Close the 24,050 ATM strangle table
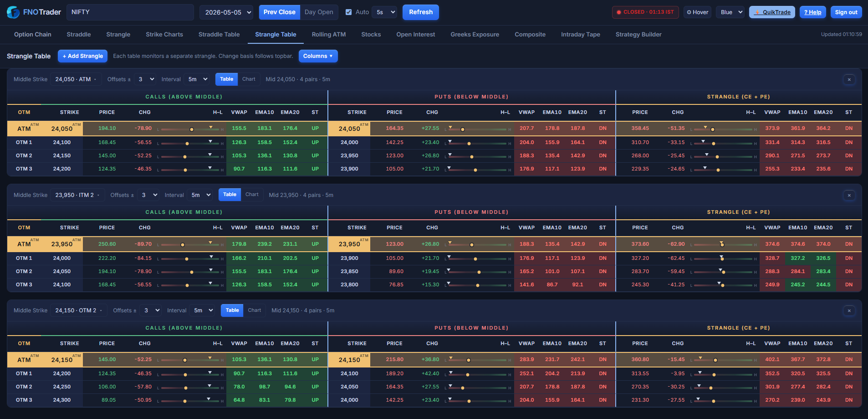Screen dimensions: 868x419 pos(849,79)
